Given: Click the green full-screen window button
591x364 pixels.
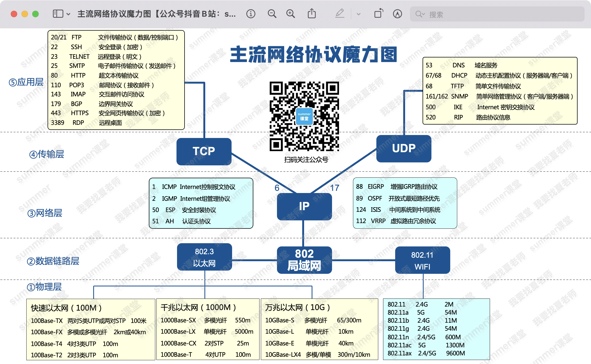Looking at the screenshot, I should (35, 14).
